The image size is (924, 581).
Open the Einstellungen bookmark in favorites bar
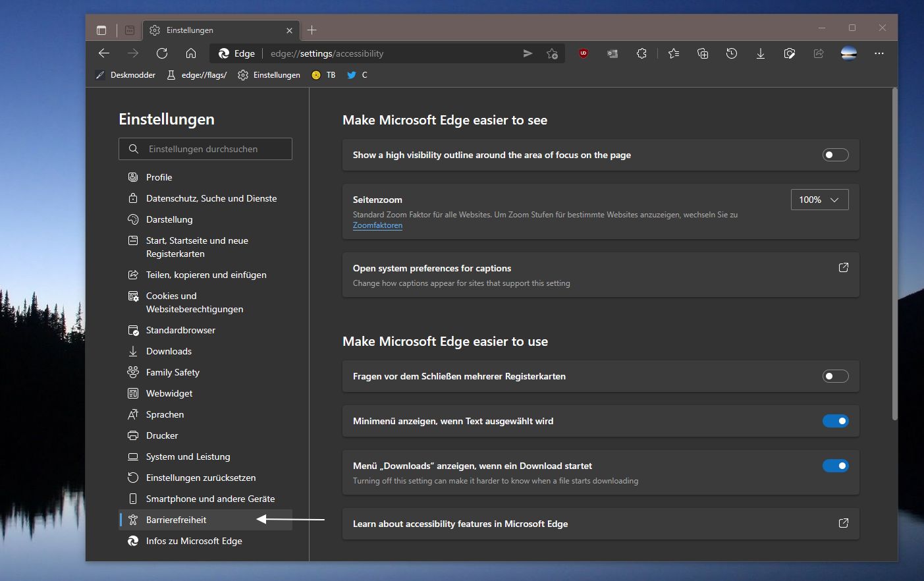pos(269,75)
